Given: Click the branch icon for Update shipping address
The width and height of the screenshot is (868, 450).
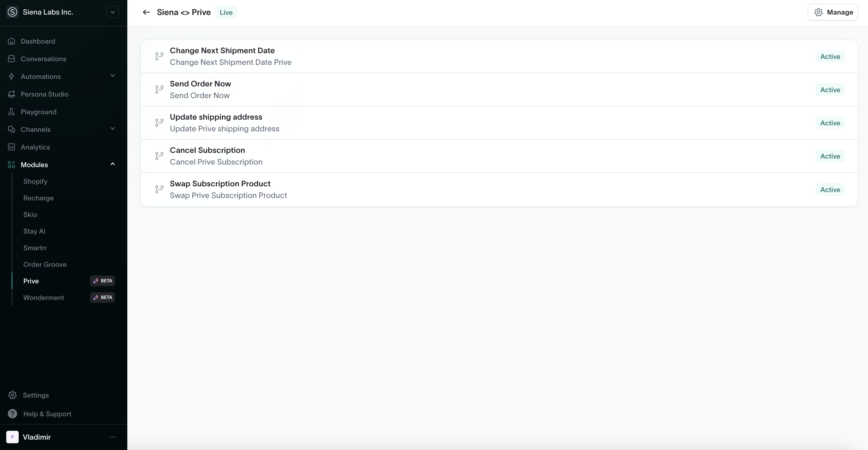Looking at the screenshot, I should [159, 122].
